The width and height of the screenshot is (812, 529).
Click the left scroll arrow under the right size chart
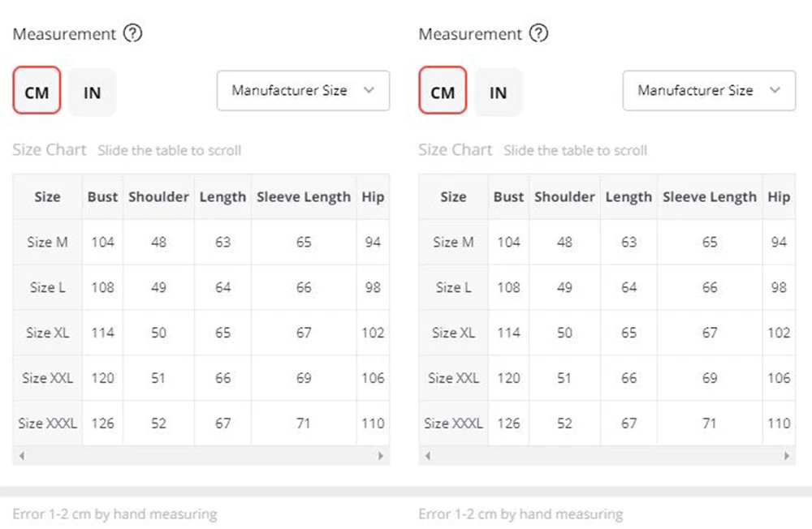[x=428, y=456]
